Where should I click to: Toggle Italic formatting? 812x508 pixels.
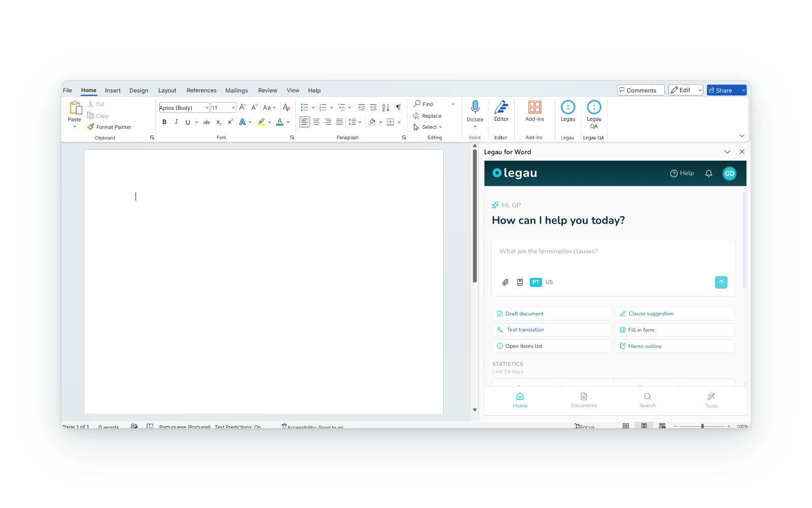click(x=176, y=122)
